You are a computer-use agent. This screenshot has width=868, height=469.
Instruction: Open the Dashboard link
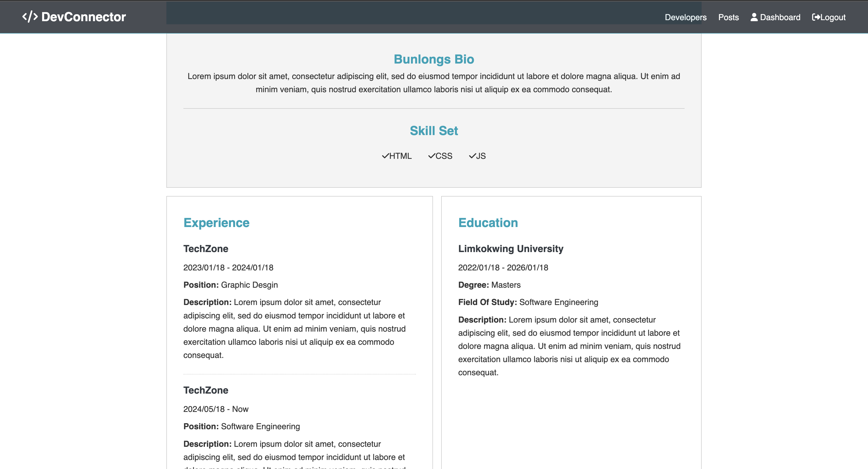tap(780, 17)
